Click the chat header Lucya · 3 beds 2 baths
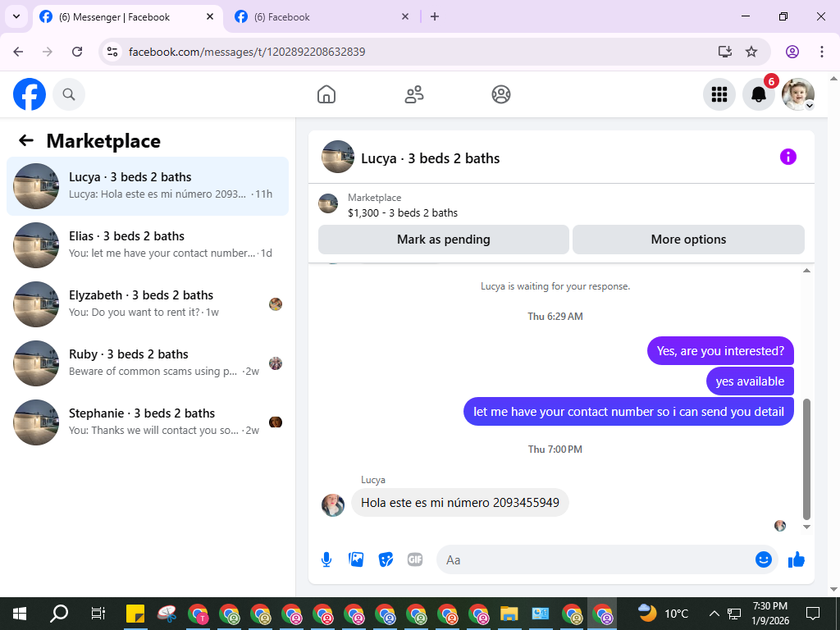 [x=430, y=158]
